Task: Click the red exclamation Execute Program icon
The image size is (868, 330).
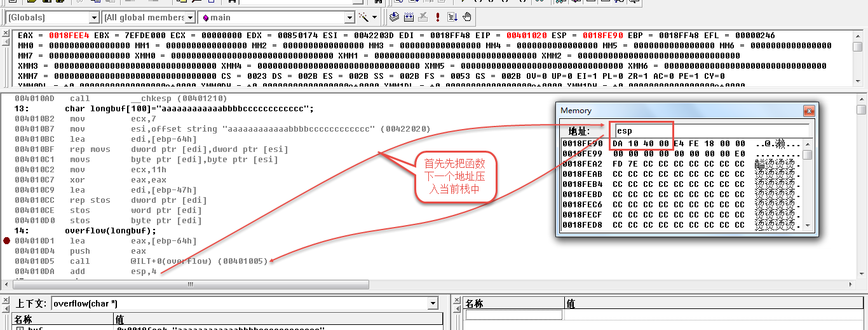Action: (x=437, y=17)
